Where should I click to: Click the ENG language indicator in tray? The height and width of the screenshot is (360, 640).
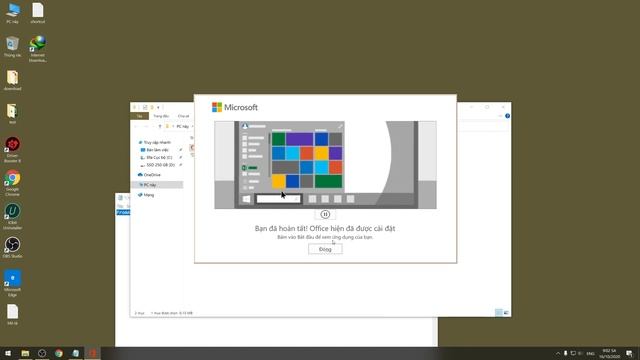coord(591,353)
